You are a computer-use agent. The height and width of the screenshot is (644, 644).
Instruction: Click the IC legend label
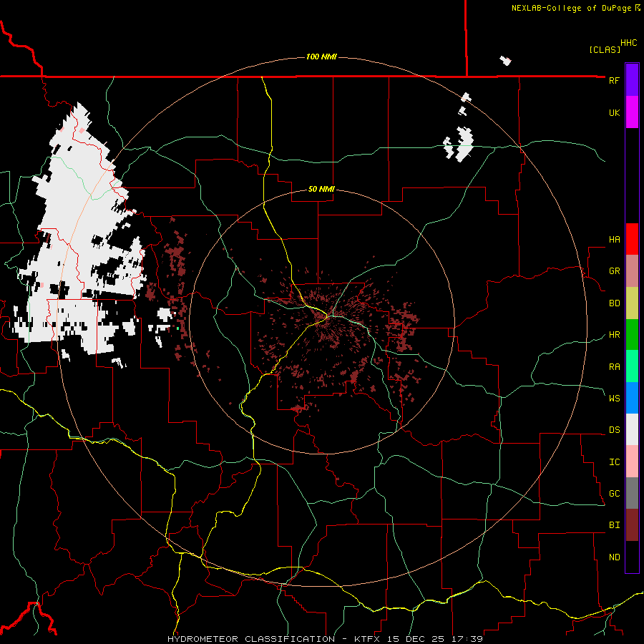(614, 462)
